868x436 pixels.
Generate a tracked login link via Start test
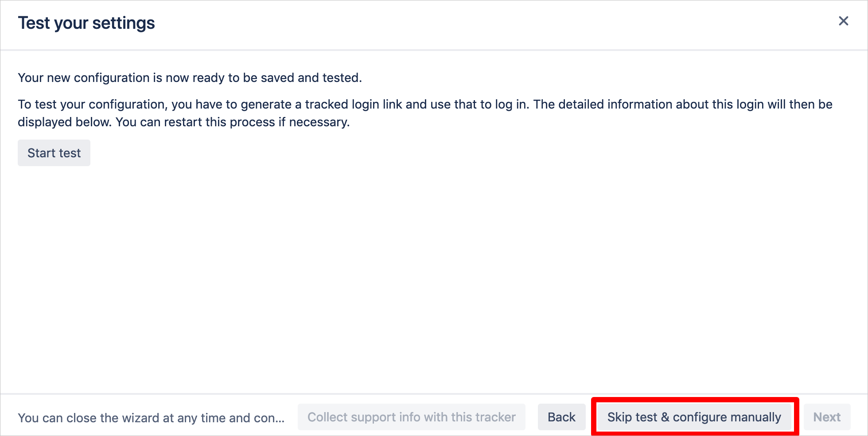pos(54,152)
